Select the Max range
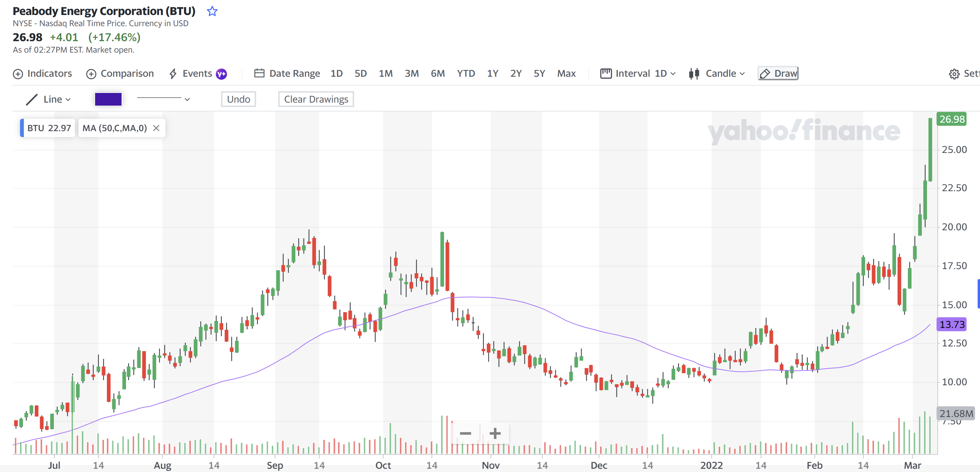The height and width of the screenshot is (472, 980). (x=566, y=73)
